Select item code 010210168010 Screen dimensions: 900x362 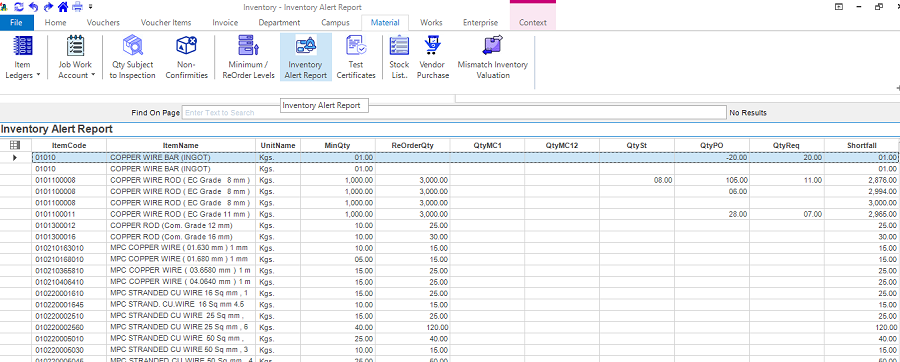click(x=69, y=259)
